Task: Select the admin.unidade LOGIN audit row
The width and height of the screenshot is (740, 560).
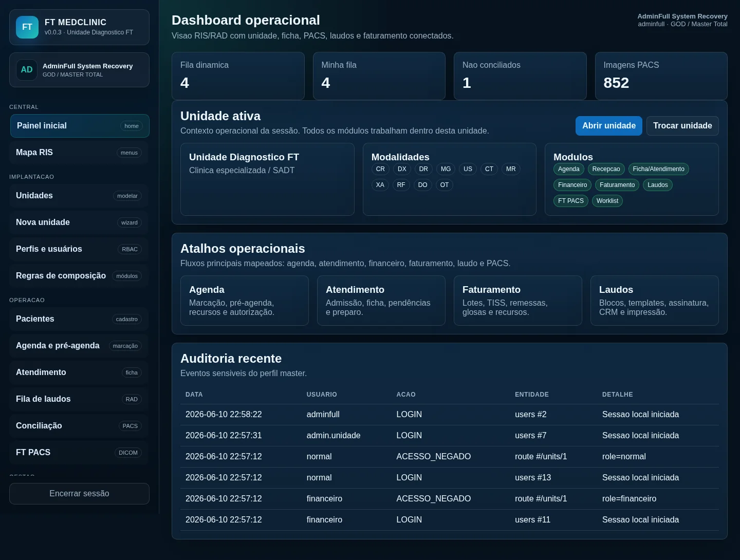Action: (450, 436)
